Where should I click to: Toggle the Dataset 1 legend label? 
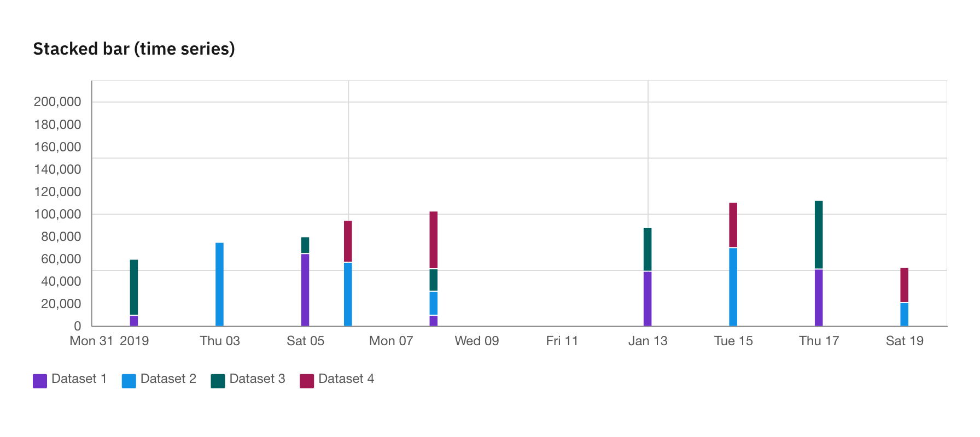coord(79,379)
